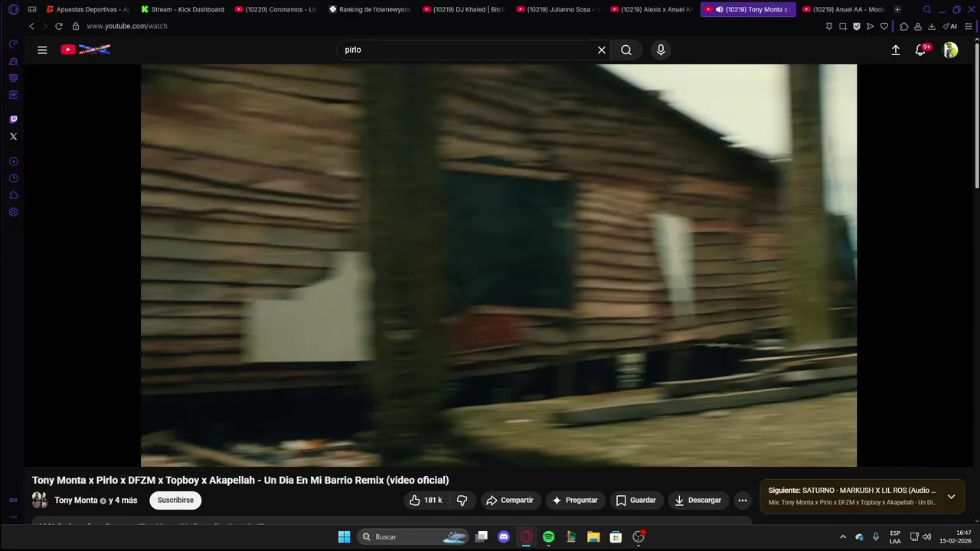The height and width of the screenshot is (551, 980).
Task: Expand the Siguiente up-next chevron
Action: pyautogui.click(x=951, y=496)
